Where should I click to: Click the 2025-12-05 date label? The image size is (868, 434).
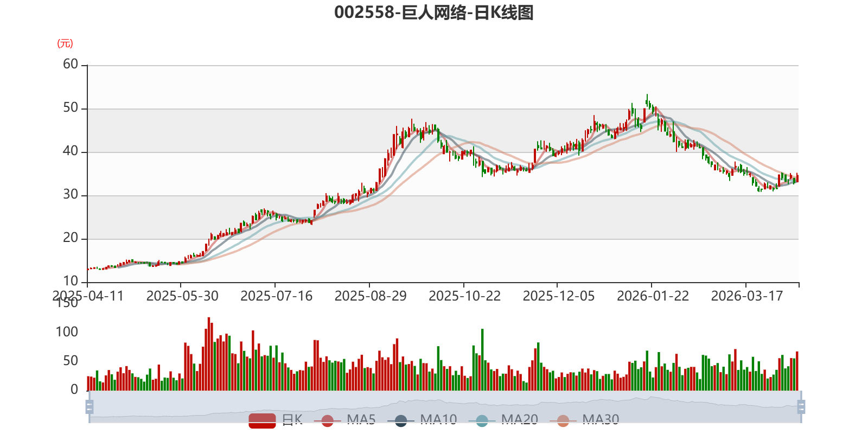coord(559,296)
